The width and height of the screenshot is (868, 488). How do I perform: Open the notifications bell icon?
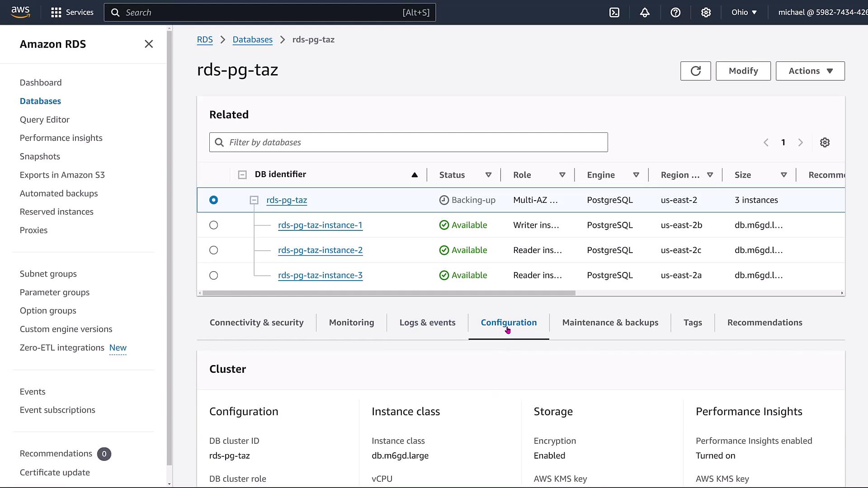click(645, 13)
